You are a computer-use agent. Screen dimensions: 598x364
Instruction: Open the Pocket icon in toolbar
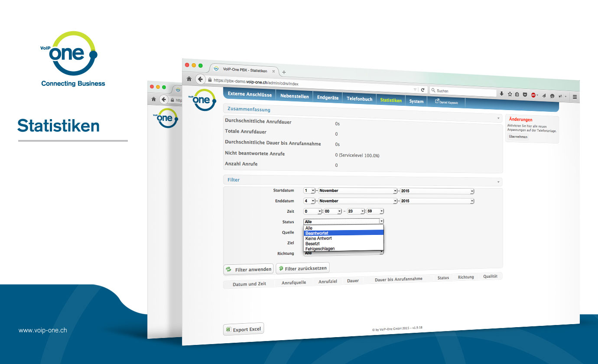[x=525, y=94]
